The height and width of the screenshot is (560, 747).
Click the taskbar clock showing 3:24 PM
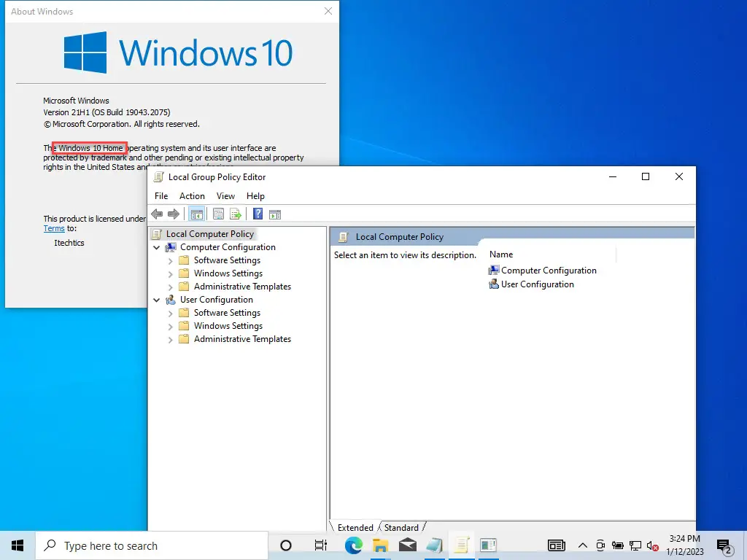[x=684, y=545]
